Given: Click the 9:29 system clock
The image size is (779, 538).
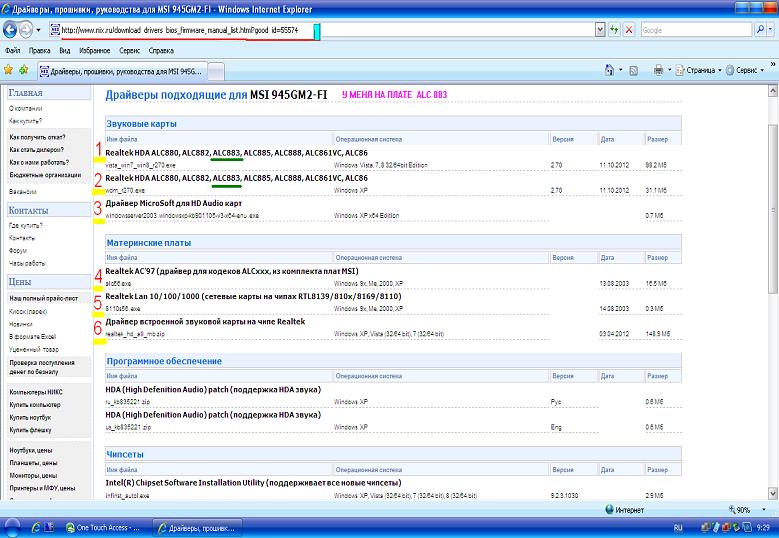Looking at the screenshot, I should [x=763, y=528].
